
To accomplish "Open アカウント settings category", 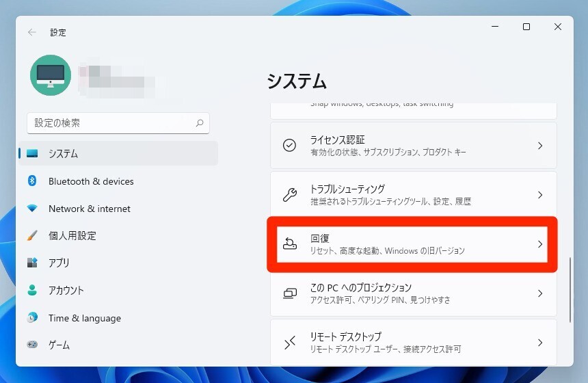I will (118, 290).
